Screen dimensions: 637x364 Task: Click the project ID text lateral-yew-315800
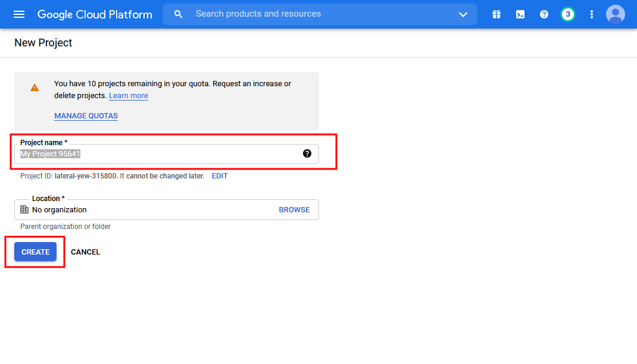[x=85, y=176]
